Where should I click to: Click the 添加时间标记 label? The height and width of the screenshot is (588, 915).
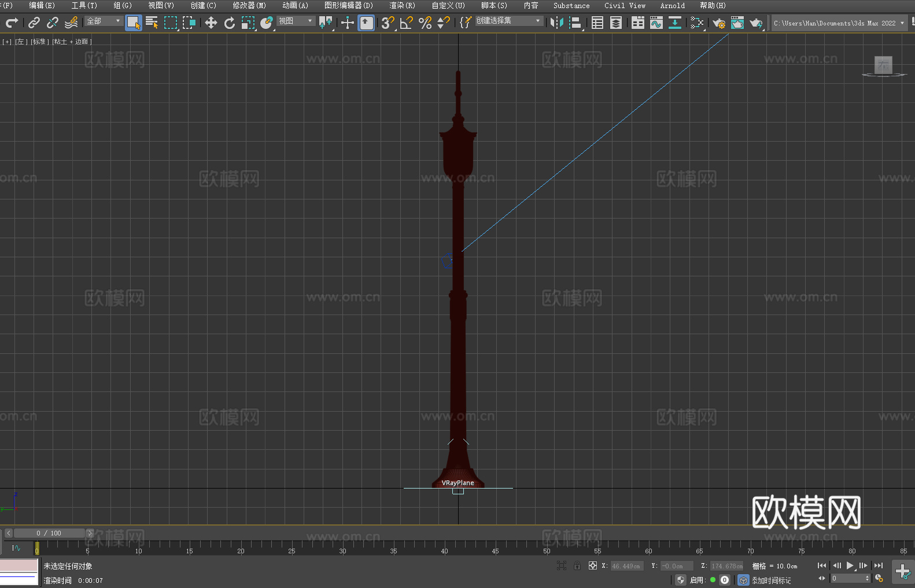771,580
